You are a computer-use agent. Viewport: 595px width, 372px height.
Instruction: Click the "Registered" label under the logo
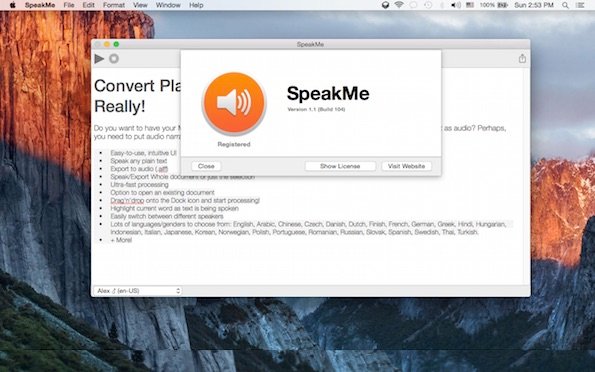pyautogui.click(x=234, y=144)
